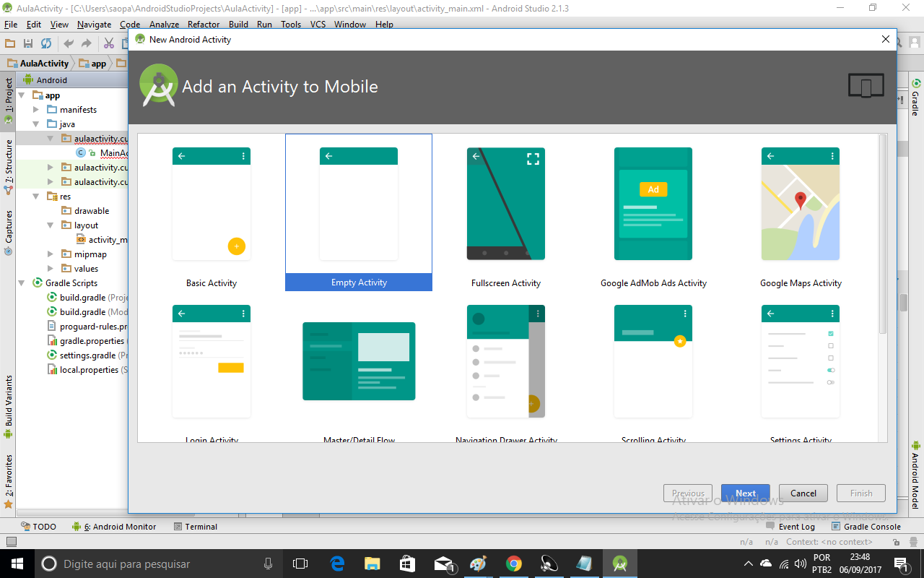This screenshot has width=924, height=578.
Task: Collapse the app module node
Action: [x=22, y=95]
